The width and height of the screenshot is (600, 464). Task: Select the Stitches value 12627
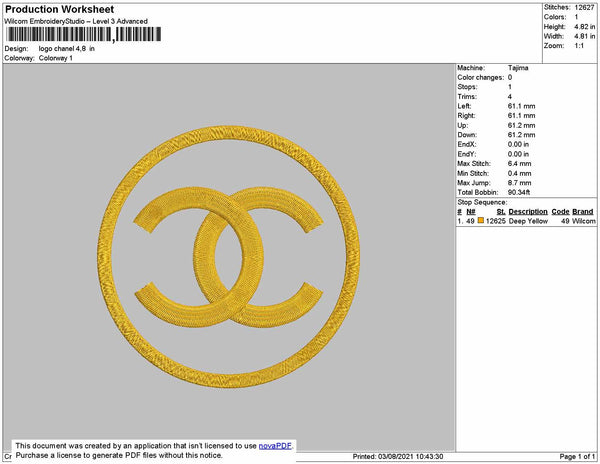pyautogui.click(x=584, y=7)
